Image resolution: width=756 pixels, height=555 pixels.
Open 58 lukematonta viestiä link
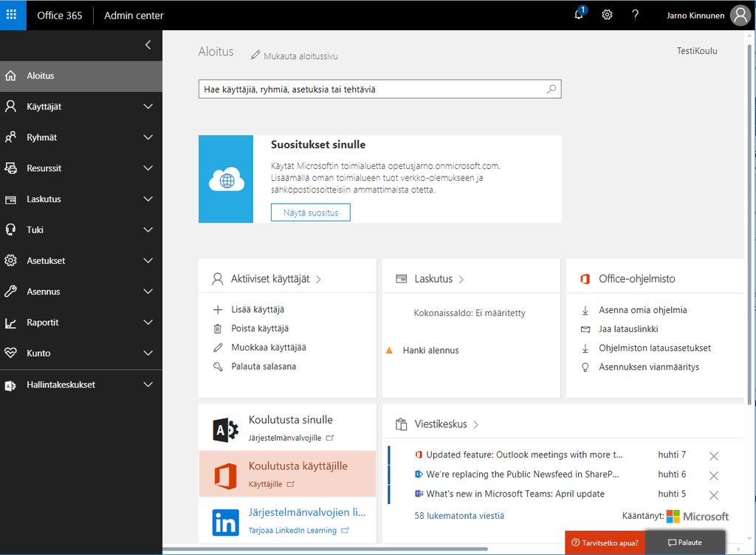click(459, 516)
